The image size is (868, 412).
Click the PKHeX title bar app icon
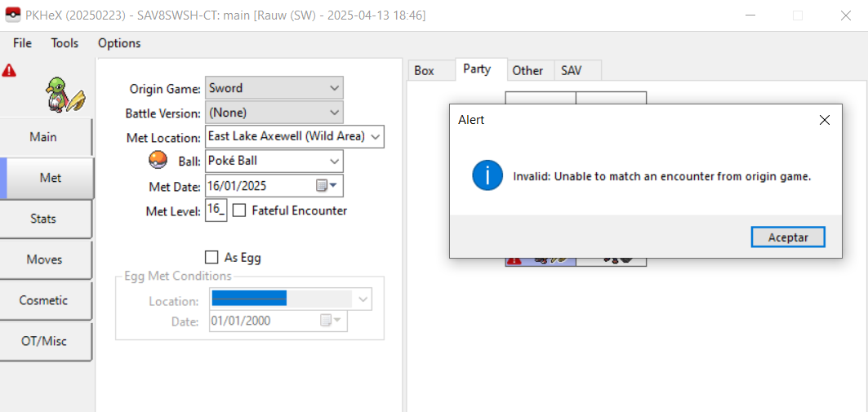[x=12, y=16]
